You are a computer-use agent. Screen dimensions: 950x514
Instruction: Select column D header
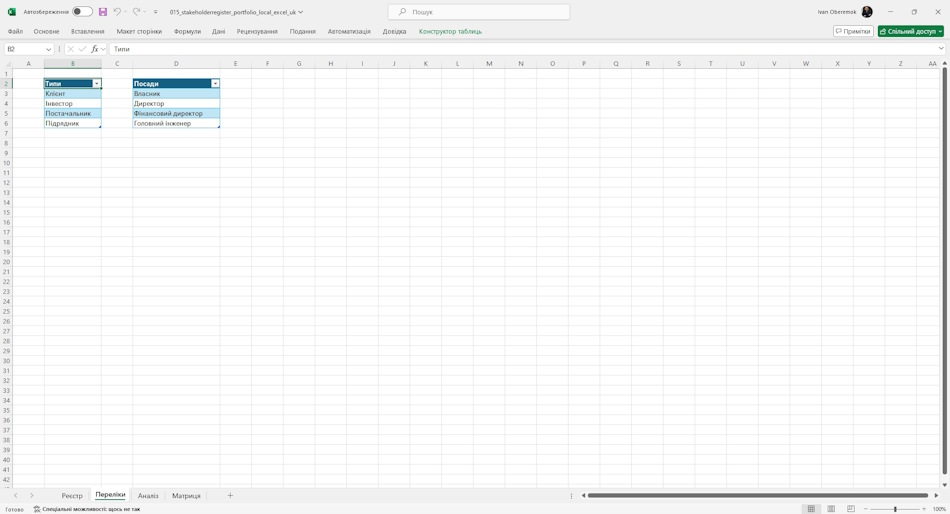click(x=176, y=64)
